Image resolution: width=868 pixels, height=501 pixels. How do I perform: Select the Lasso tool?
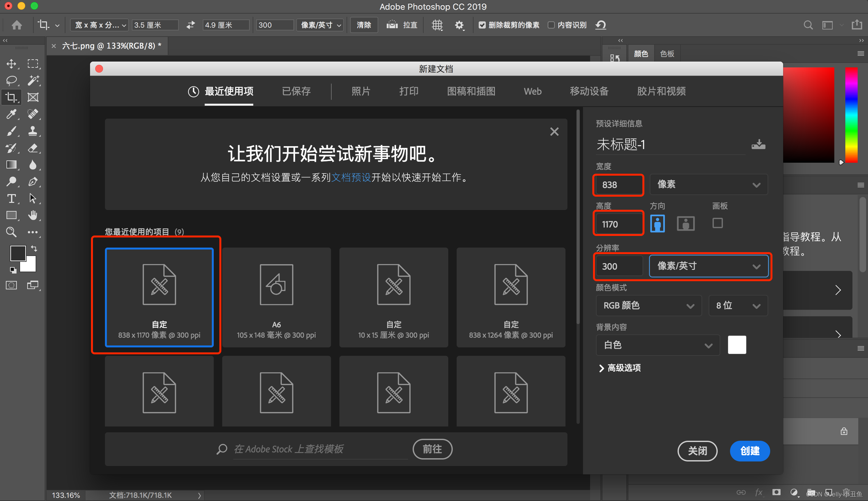click(x=11, y=80)
